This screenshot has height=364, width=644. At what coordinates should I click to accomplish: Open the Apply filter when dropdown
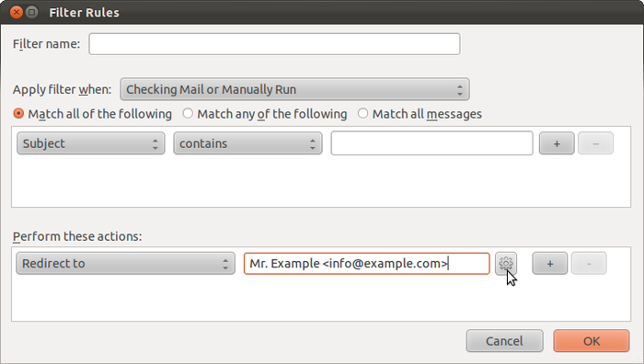[x=294, y=89]
